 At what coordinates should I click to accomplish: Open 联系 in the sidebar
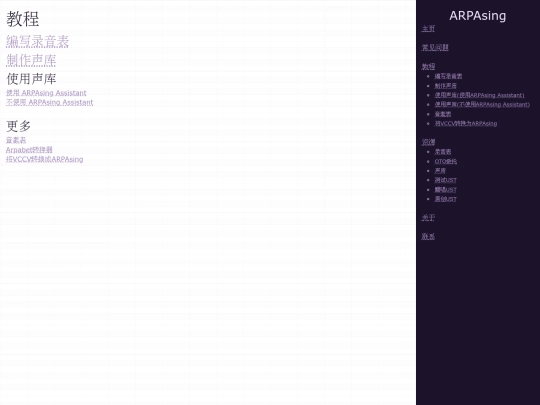tap(428, 237)
